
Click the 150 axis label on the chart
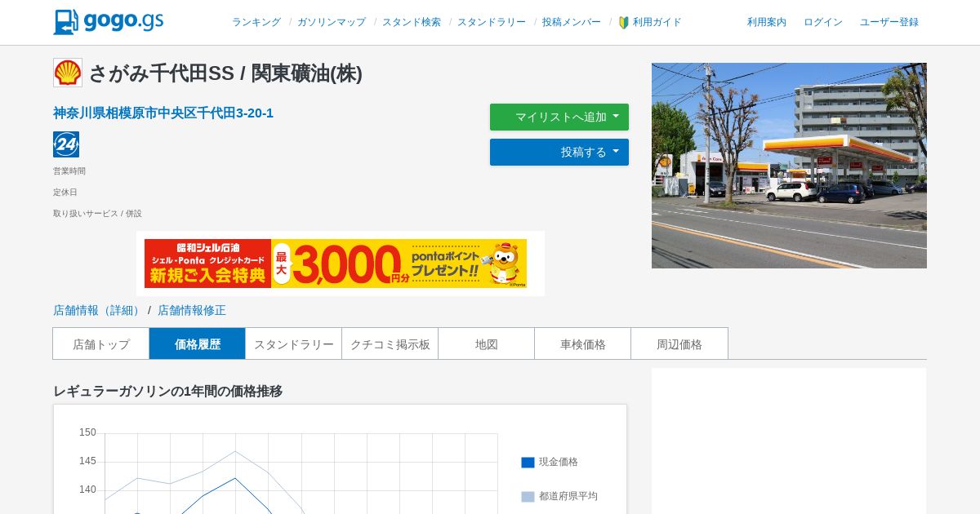pos(87,432)
